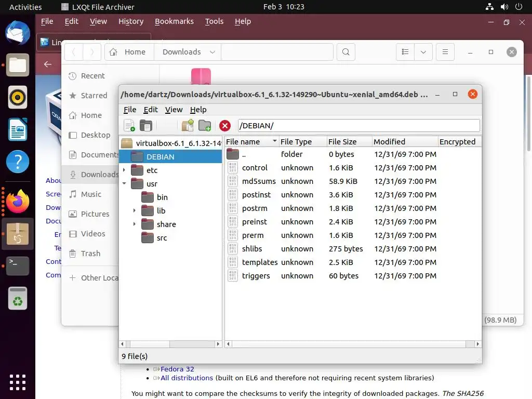Open Downloads path dropdown in Files window
This screenshot has height=399, width=532.
pyautogui.click(x=212, y=52)
